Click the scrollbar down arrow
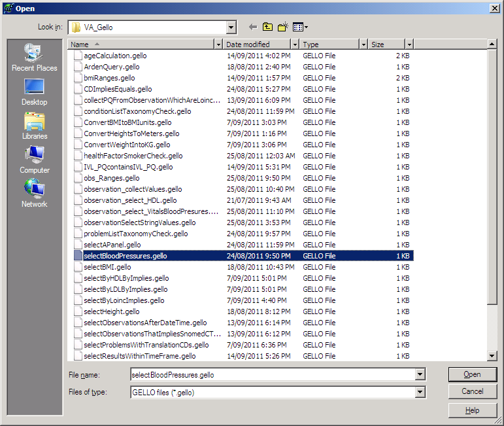This screenshot has height=426, width=504. (492, 355)
